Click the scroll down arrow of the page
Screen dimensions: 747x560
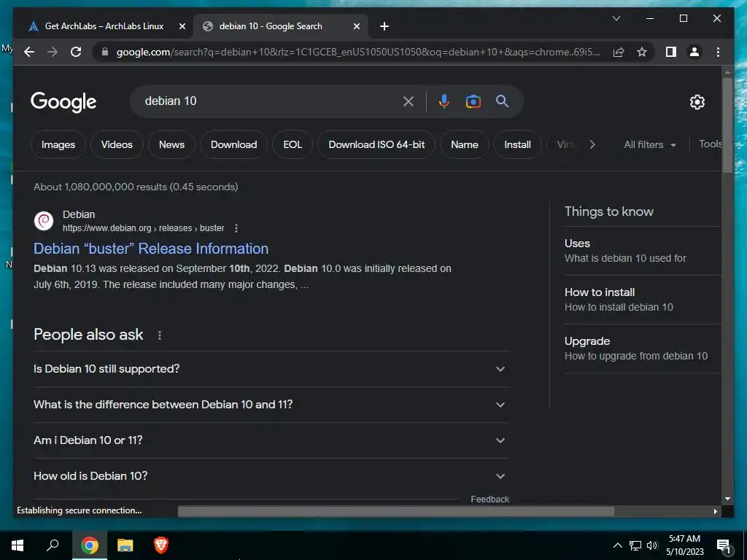[727, 499]
